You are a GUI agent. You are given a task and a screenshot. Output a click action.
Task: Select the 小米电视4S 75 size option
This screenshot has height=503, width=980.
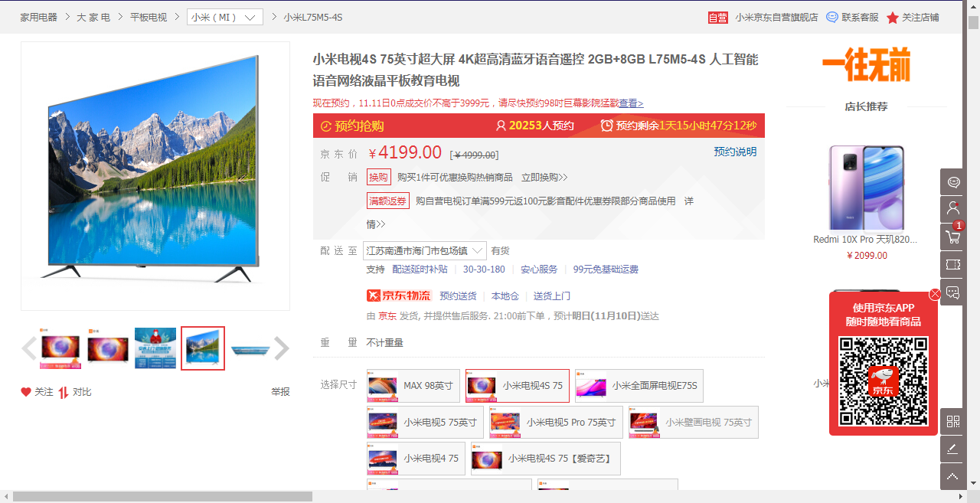[518, 386]
